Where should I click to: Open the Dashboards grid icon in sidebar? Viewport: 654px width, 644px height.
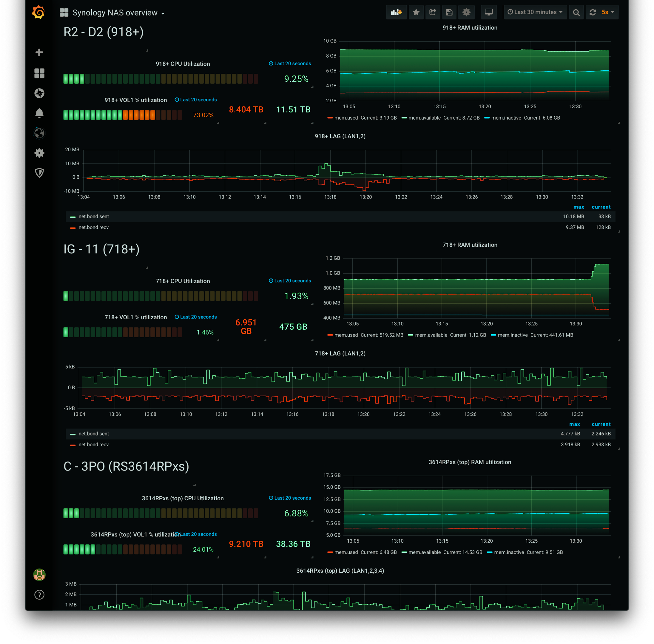[x=39, y=73]
